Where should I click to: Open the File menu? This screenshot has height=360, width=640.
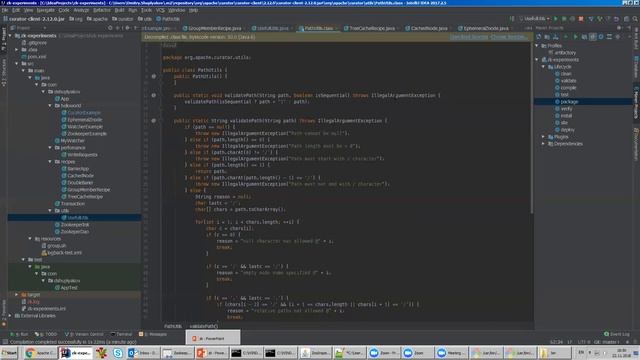[x=5, y=10]
